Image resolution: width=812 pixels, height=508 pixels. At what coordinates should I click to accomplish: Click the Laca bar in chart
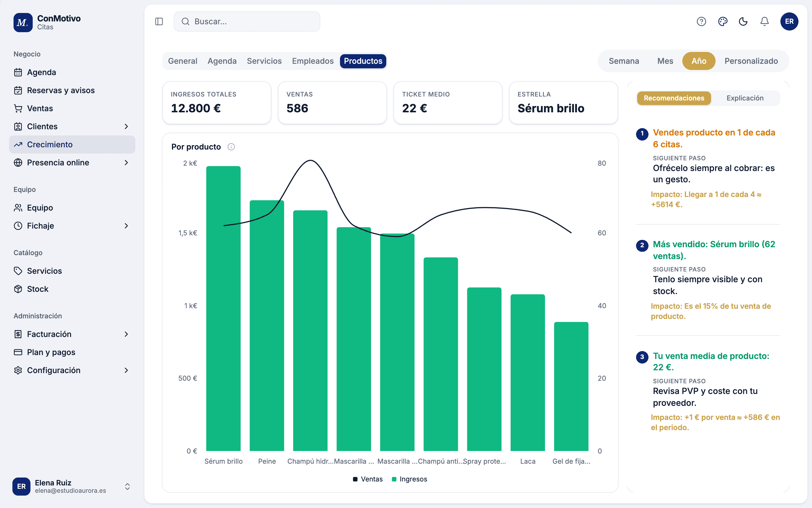coord(528,373)
